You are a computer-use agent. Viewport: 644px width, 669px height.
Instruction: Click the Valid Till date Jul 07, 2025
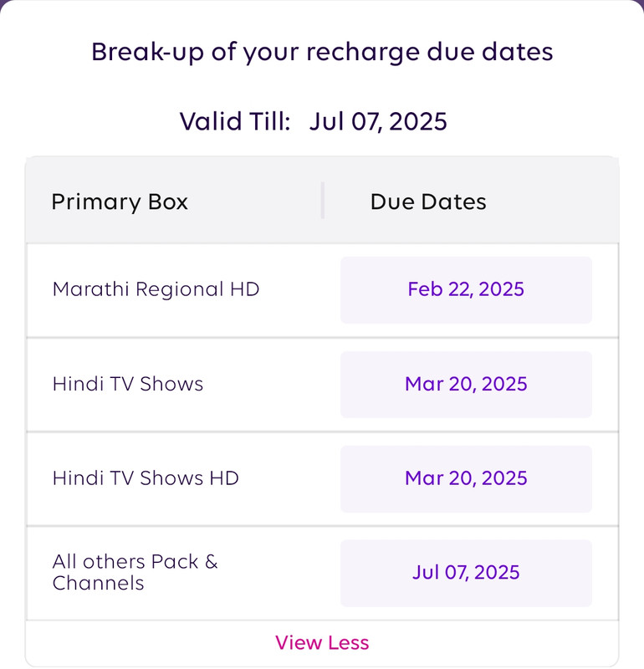378,121
